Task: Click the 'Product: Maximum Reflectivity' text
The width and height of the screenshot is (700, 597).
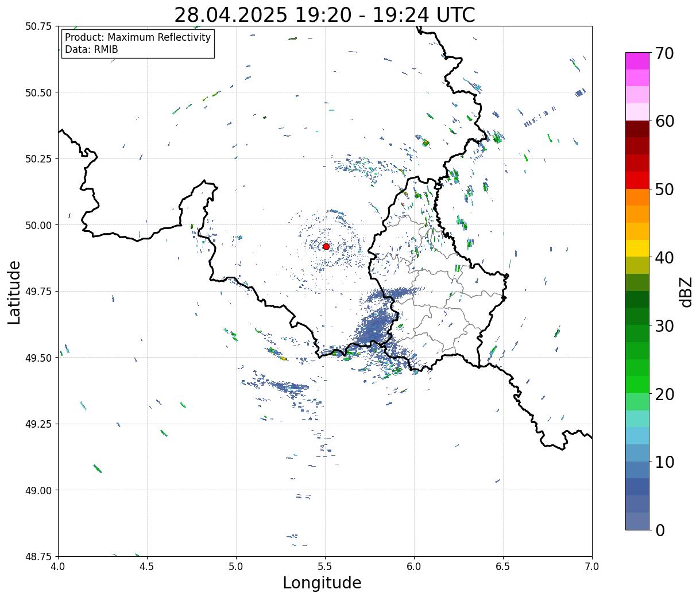Action: click(x=138, y=37)
